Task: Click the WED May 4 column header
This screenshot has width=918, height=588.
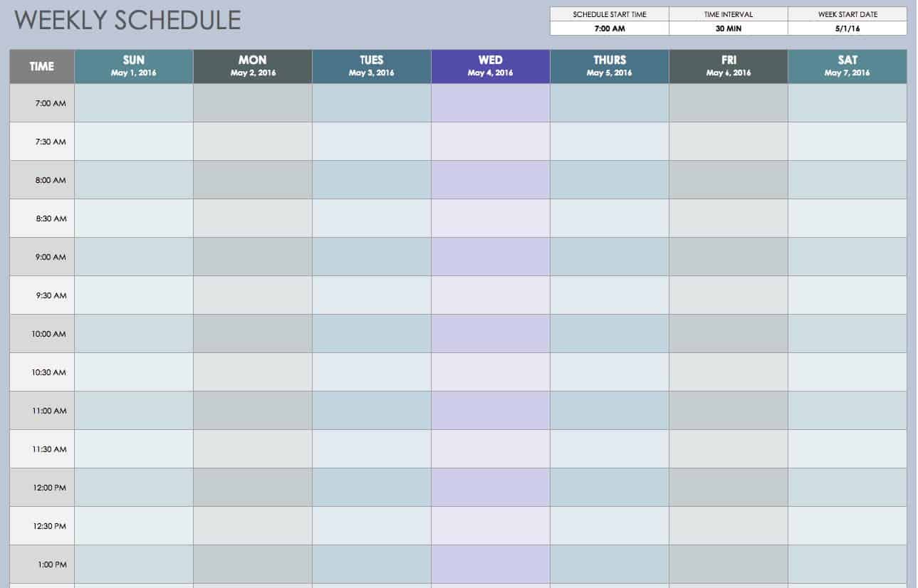Action: (490, 66)
